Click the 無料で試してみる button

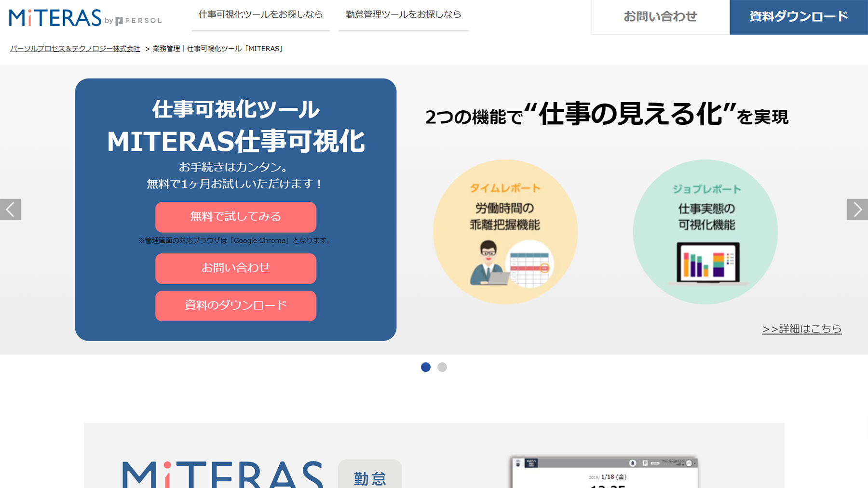[x=236, y=217]
